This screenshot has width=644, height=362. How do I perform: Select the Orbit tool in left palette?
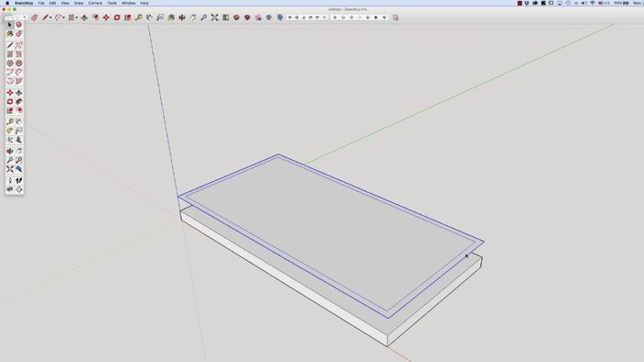click(x=10, y=152)
